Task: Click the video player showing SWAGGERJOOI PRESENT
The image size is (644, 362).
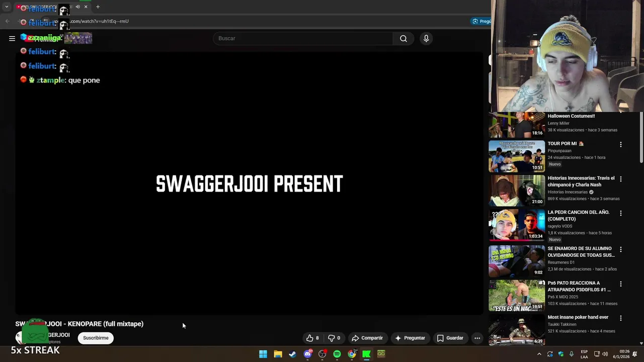Action: coord(250,184)
